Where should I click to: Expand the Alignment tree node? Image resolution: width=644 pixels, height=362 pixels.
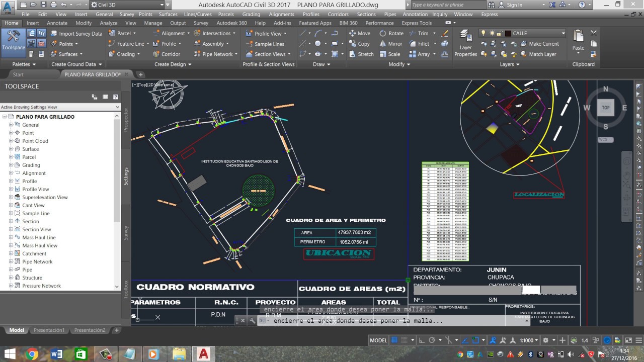[11, 173]
